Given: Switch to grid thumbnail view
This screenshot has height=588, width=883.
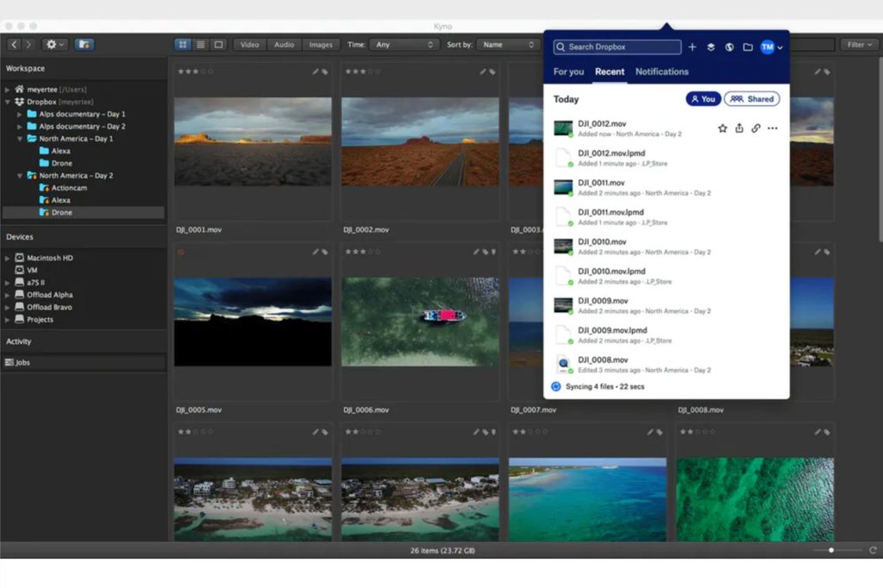Looking at the screenshot, I should coord(183,45).
